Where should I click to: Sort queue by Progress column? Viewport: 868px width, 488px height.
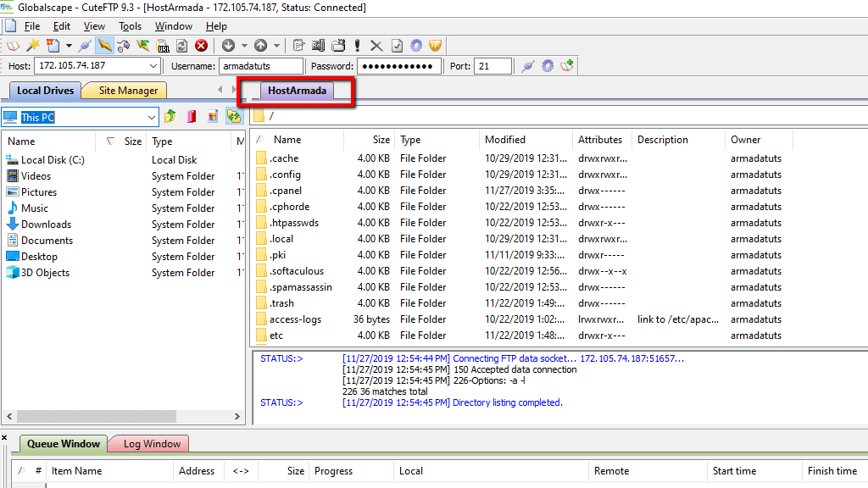coord(351,471)
